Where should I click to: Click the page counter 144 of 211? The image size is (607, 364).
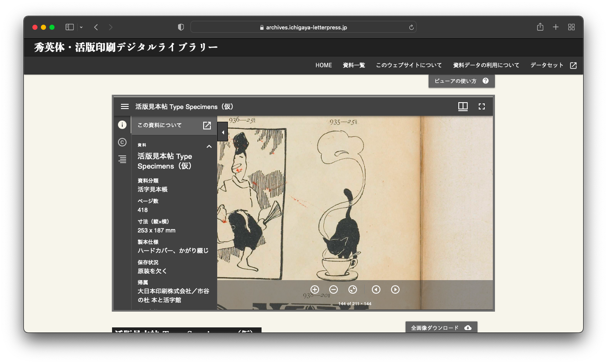(x=355, y=304)
